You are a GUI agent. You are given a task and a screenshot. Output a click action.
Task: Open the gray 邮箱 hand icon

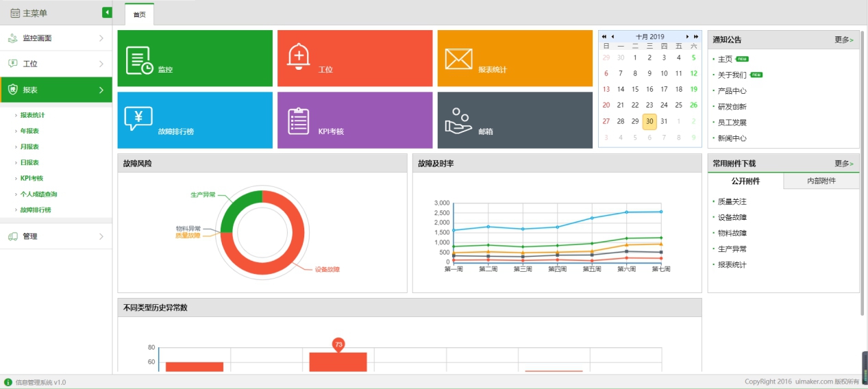[x=458, y=121]
